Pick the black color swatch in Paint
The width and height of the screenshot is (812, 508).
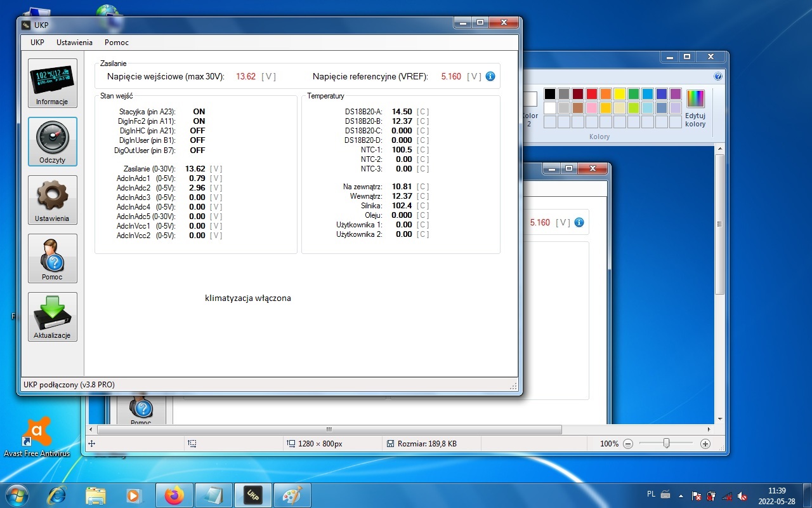pyautogui.click(x=550, y=94)
